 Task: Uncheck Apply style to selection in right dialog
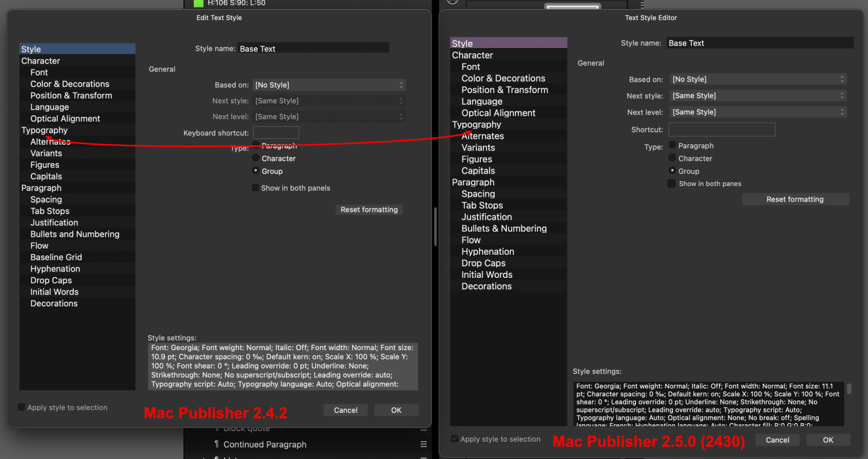pos(454,439)
